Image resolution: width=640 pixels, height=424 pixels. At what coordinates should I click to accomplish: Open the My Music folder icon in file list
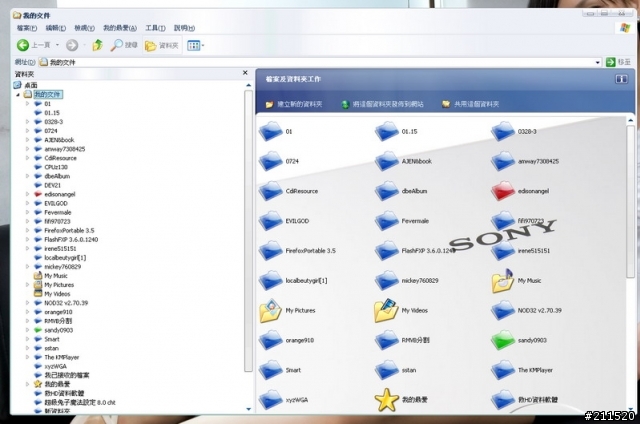click(x=502, y=281)
